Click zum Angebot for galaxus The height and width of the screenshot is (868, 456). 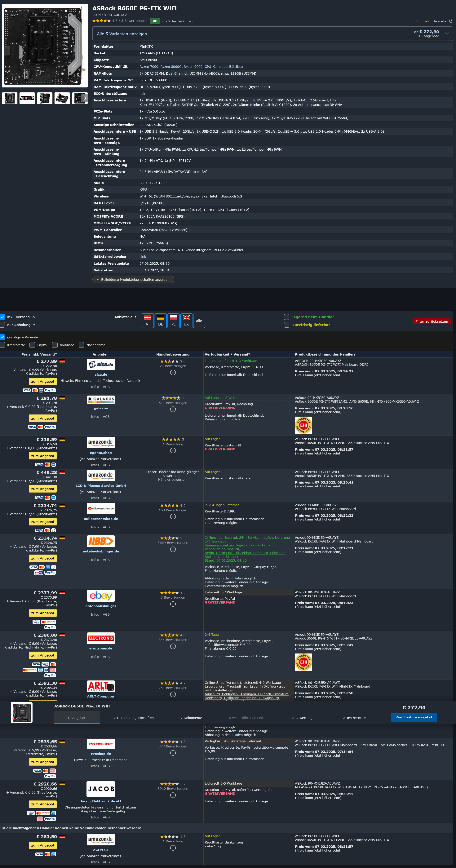[42, 418]
